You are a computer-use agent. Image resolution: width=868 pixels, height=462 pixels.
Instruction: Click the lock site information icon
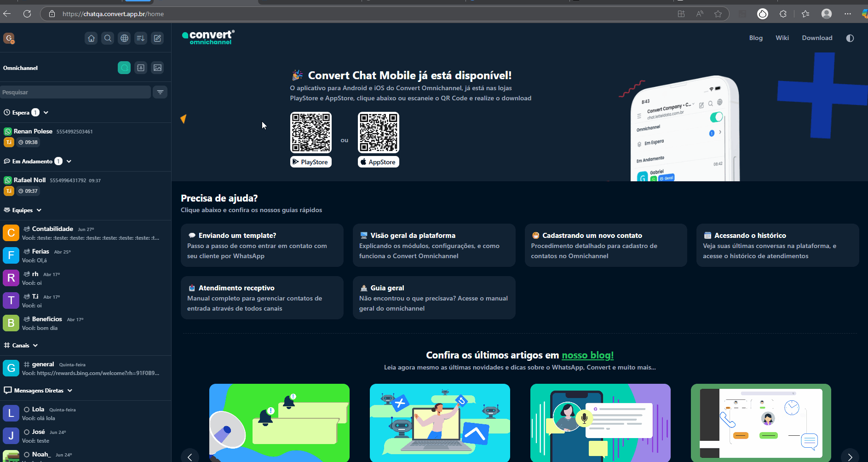coord(52,14)
